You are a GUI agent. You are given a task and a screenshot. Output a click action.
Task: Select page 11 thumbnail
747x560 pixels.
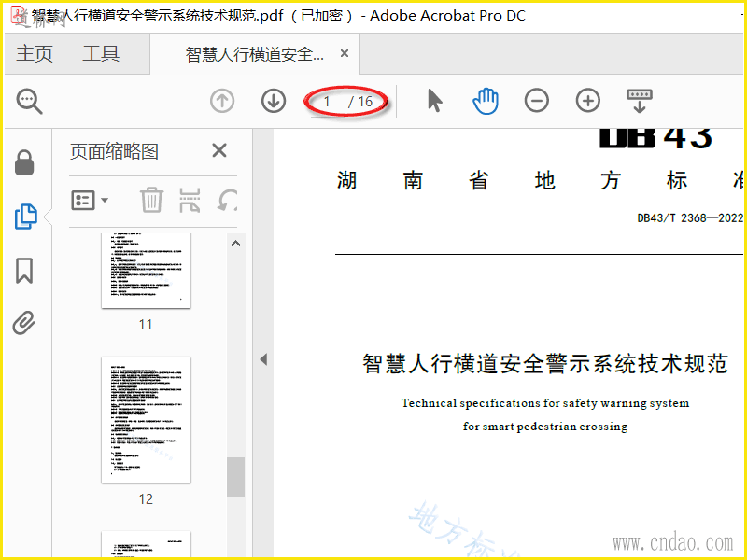point(146,270)
